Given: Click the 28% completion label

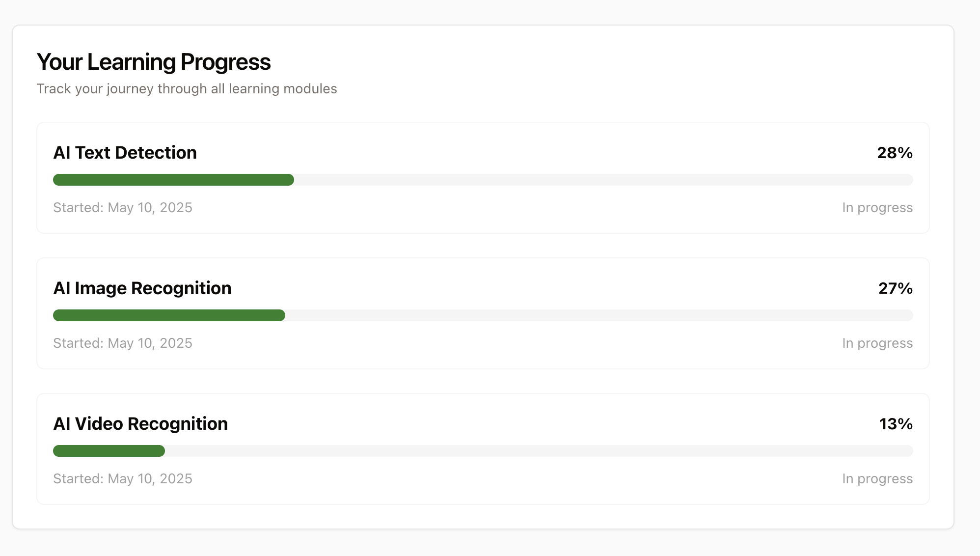Looking at the screenshot, I should click(x=895, y=153).
